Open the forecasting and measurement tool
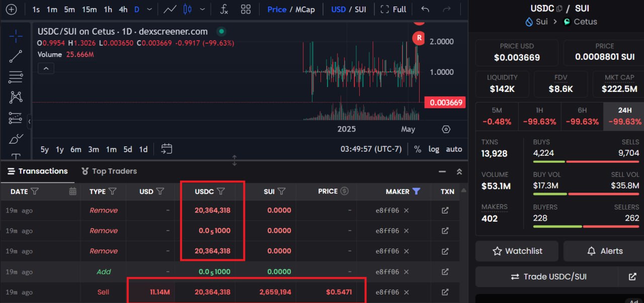This screenshot has width=644, height=303. (16, 118)
